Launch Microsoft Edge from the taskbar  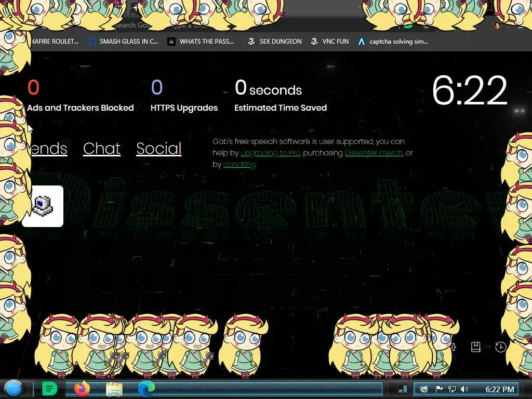pos(146,389)
